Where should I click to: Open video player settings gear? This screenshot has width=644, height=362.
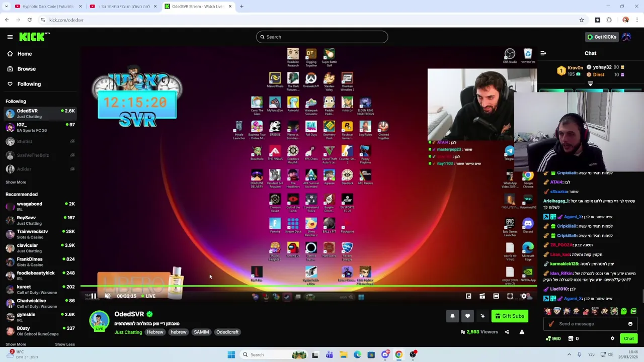coord(524,296)
